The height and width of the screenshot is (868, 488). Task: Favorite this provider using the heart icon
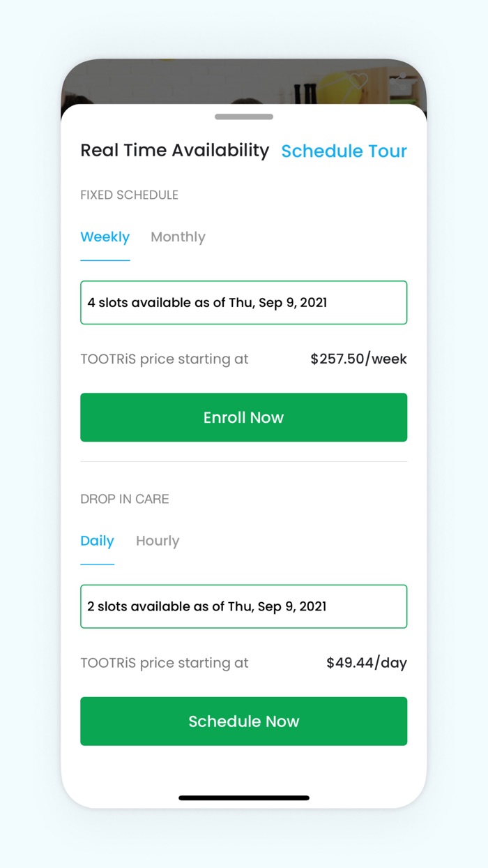(358, 81)
